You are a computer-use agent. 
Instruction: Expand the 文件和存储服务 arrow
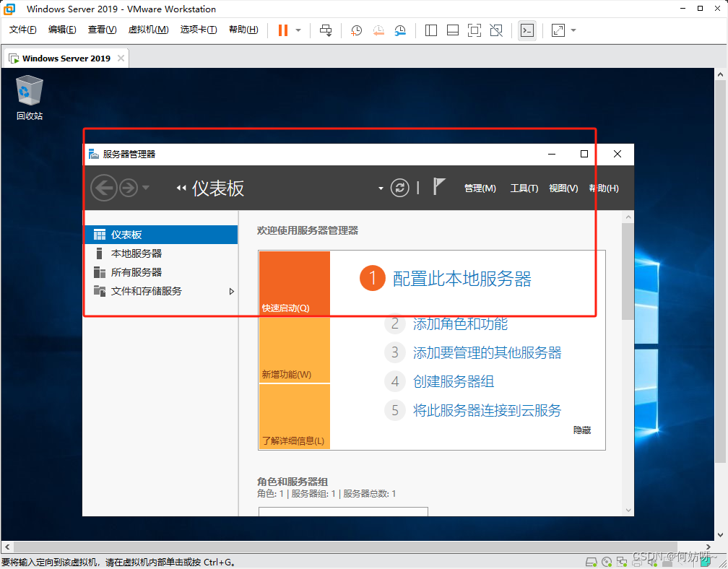[231, 292]
